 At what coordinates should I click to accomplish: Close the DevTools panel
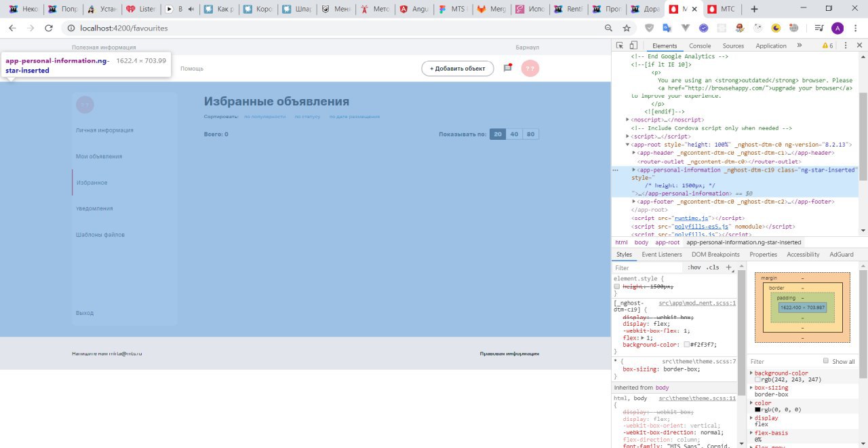859,45
